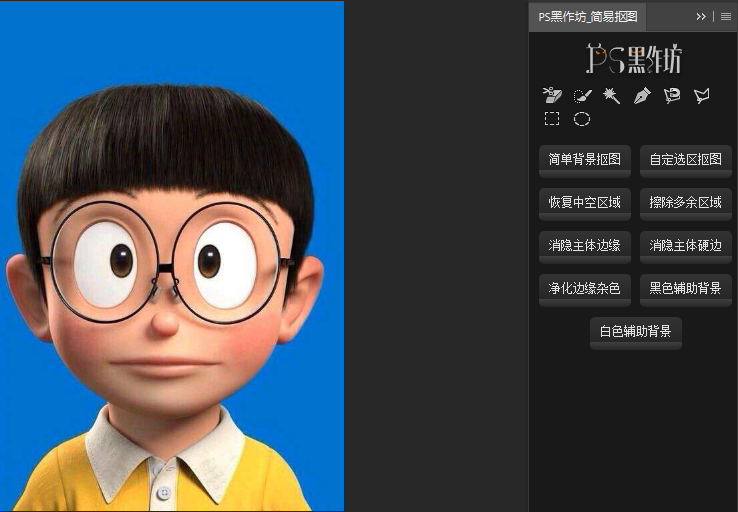Click the 消隐主体硬边 button

tap(686, 247)
